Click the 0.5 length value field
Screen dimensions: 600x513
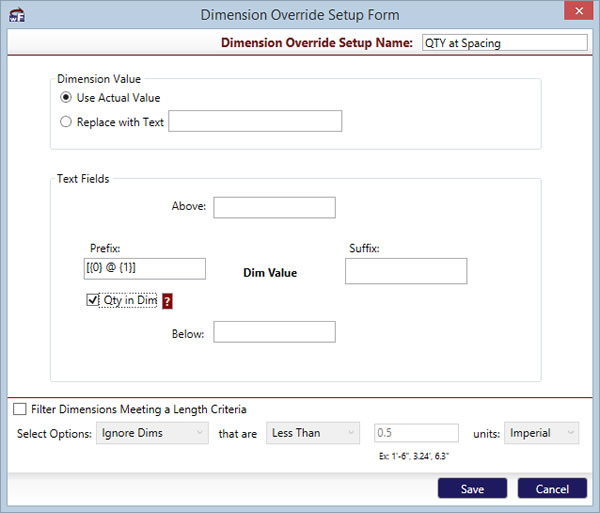point(416,433)
